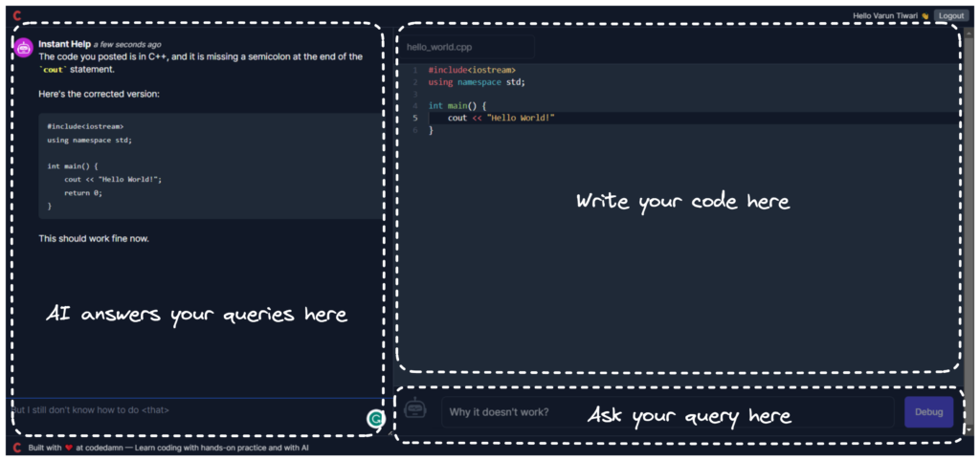The width and height of the screenshot is (980, 461).
Task: Click the chat box resize handle
Action: point(390,432)
